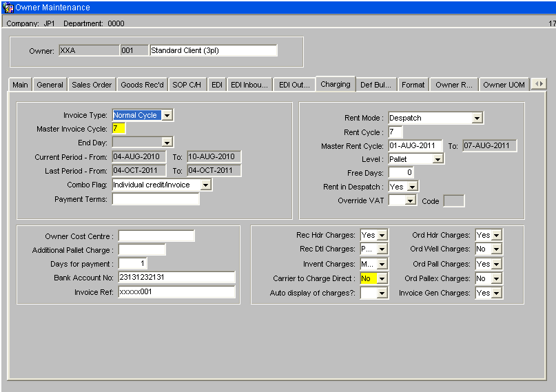The image size is (556, 392).
Task: Click the Owner Maintenance window icon
Action: coord(8,7)
